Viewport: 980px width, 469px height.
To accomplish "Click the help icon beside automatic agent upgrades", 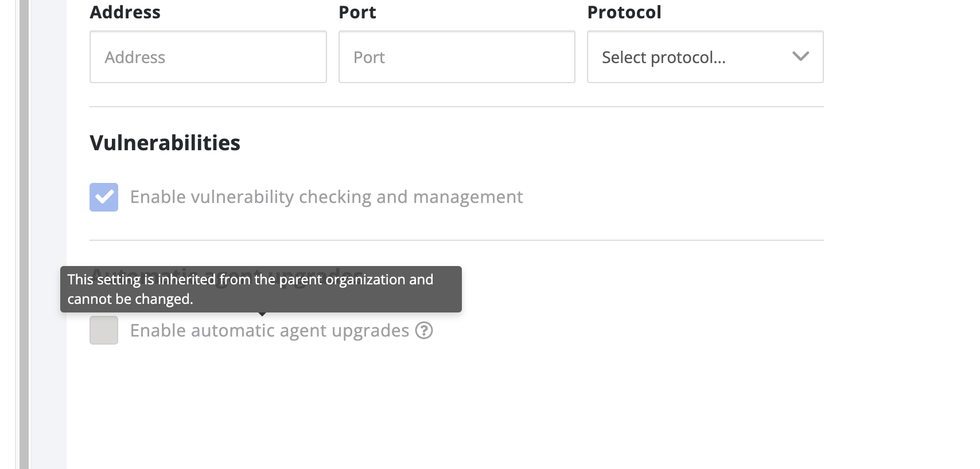I will click(x=424, y=331).
